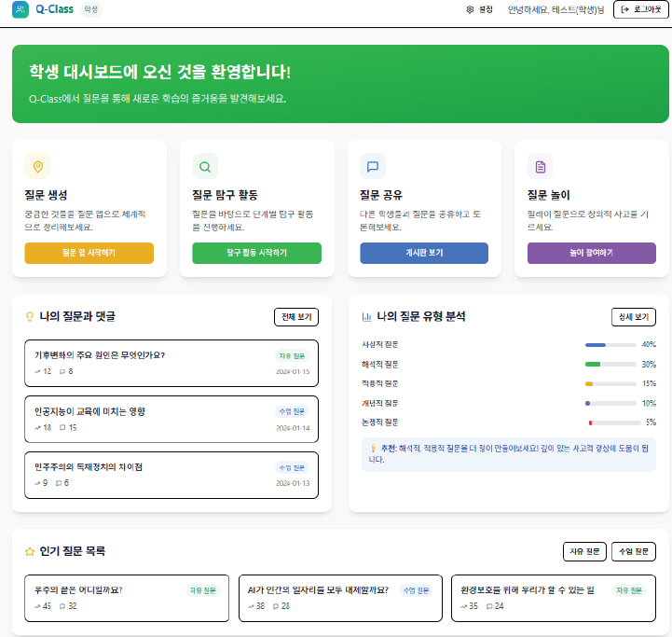Open settings via the 설정 gear
Image resolution: width=672 pixels, height=637 pixels.
click(479, 9)
